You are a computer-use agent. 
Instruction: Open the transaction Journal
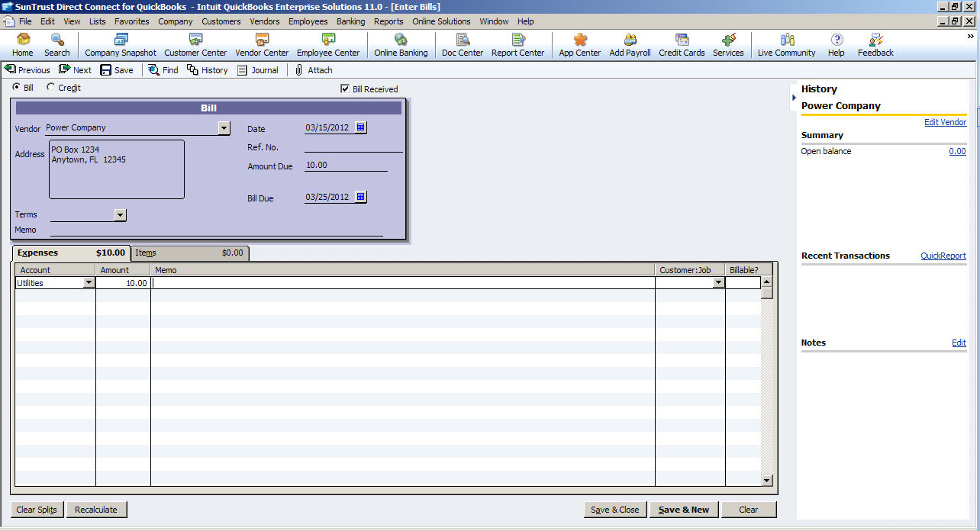coord(258,70)
